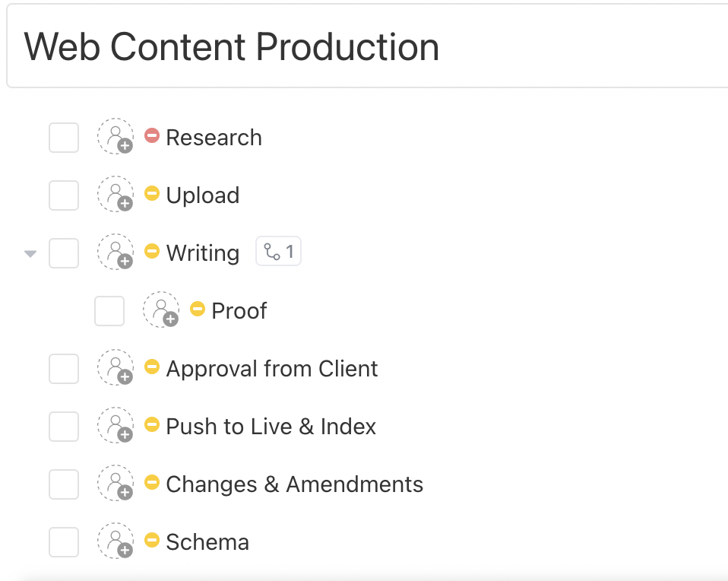Select the Approval from Client task name
Image resolution: width=728 pixels, height=581 pixels.
271,369
